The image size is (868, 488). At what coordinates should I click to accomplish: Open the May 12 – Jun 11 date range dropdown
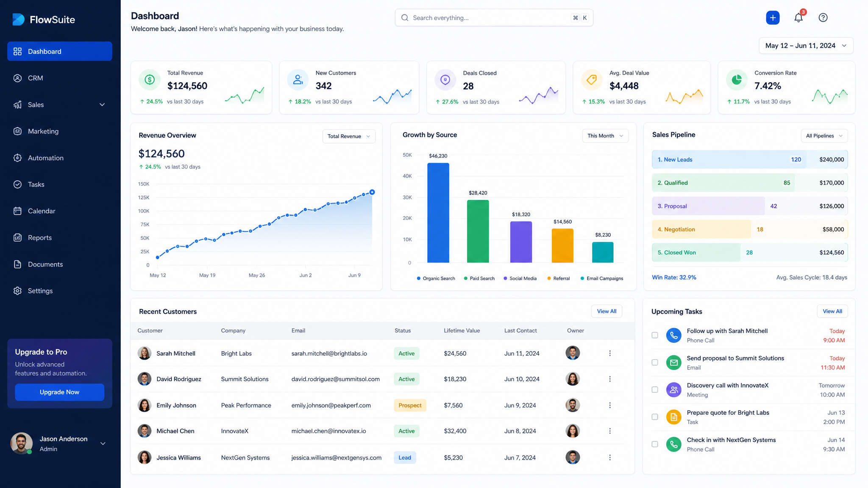tap(806, 46)
